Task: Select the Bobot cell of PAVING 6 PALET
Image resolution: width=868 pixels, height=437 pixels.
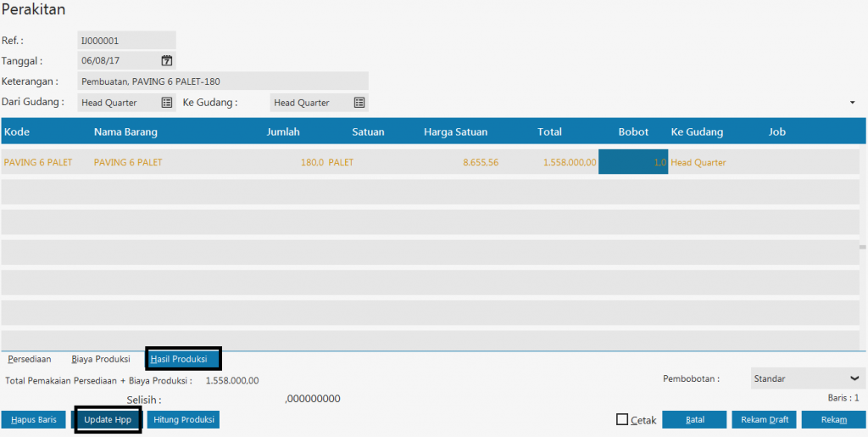Action: coord(632,162)
